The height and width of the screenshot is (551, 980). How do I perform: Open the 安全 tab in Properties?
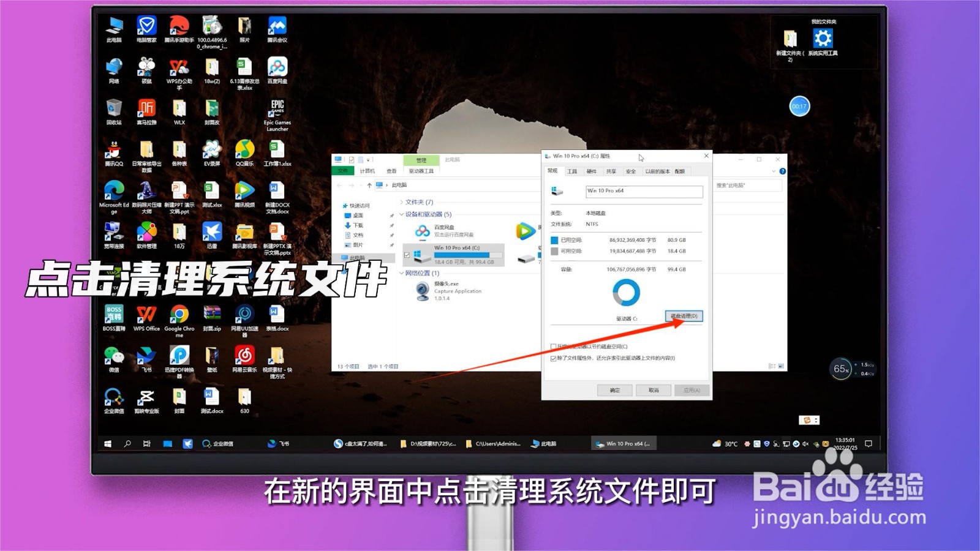coord(630,171)
